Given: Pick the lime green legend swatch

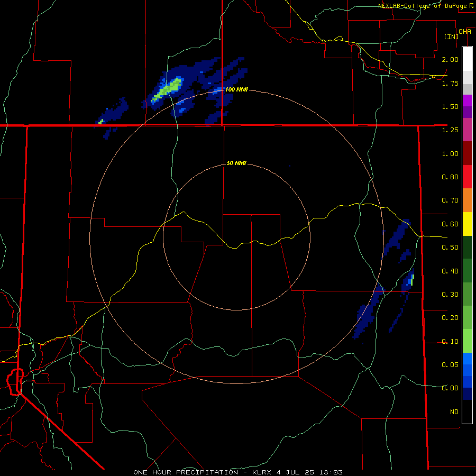Looking at the screenshot, I should point(467,341).
